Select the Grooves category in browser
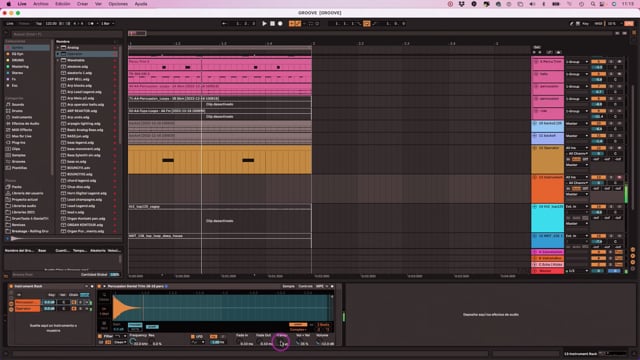640x360 pixels. point(18,161)
